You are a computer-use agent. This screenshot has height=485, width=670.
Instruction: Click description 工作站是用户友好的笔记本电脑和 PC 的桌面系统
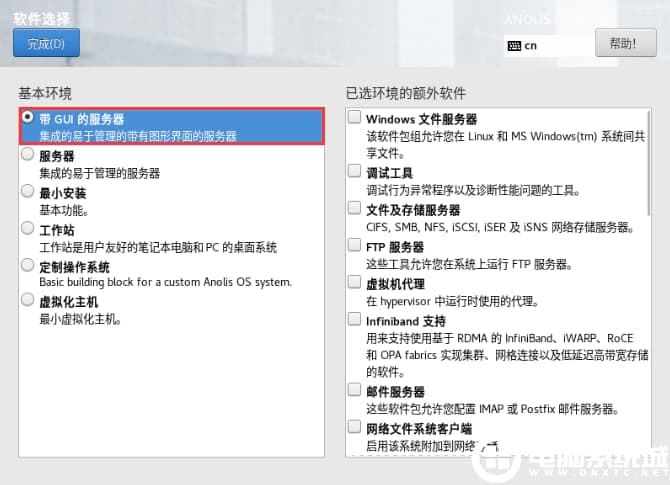158,247
